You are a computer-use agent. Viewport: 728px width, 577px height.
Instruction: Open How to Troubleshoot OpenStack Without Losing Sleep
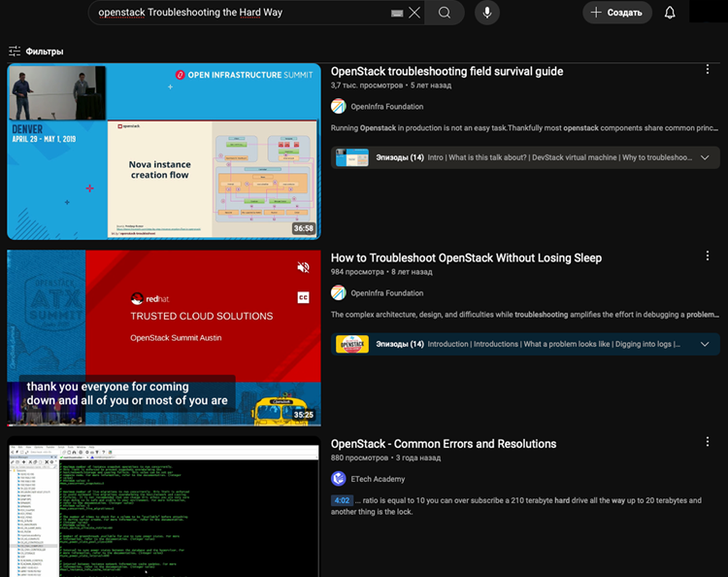[466, 257]
